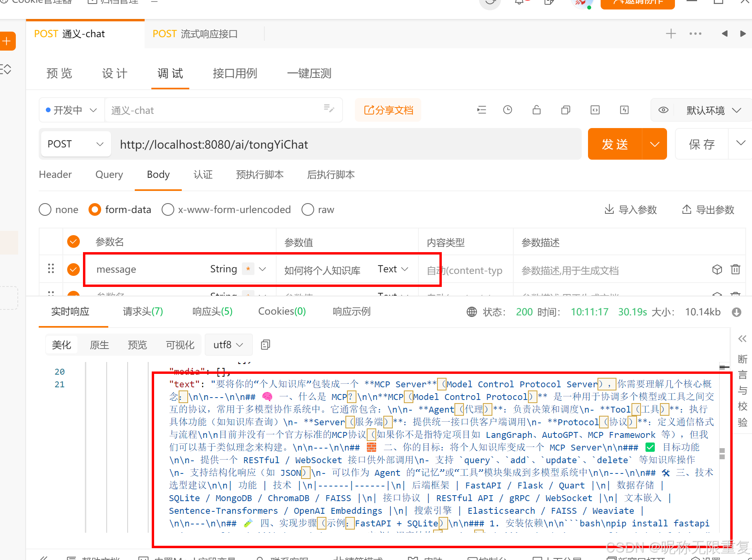Click the 保存 save button
This screenshot has height=560, width=752.
tap(702, 144)
